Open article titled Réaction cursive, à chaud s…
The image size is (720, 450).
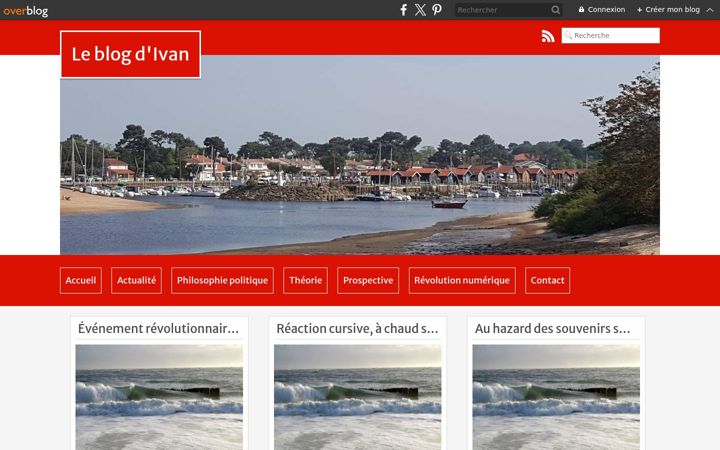(x=357, y=329)
